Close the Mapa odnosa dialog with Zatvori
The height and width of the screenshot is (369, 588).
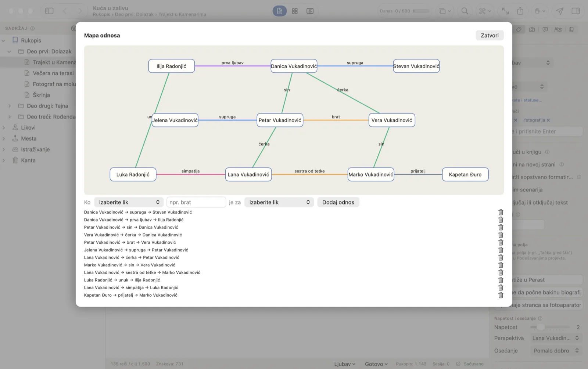click(490, 35)
